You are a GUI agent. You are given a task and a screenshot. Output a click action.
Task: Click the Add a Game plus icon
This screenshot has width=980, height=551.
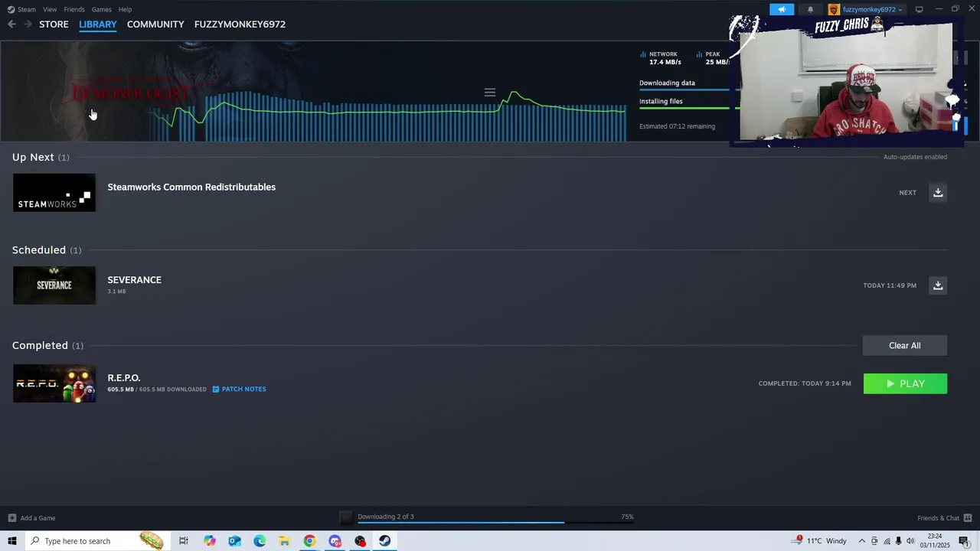[11, 518]
